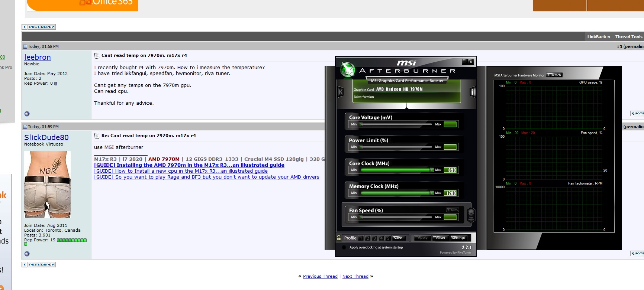Select Afterburner profile slot 1
Screen dimensions: 644x290
[361, 238]
